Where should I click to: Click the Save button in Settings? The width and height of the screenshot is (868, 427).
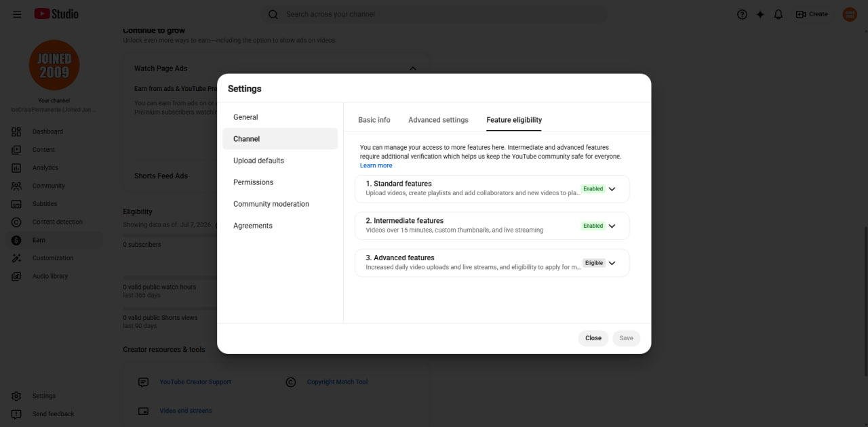coord(627,338)
